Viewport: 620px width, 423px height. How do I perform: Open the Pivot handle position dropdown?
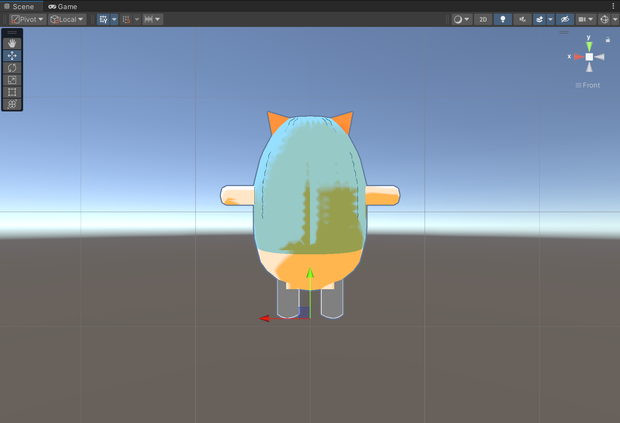(27, 19)
